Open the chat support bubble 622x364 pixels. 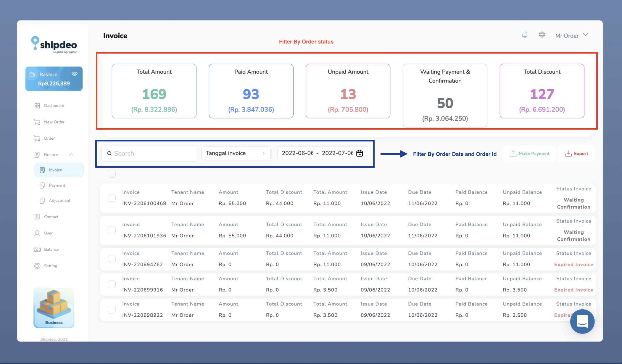582,321
